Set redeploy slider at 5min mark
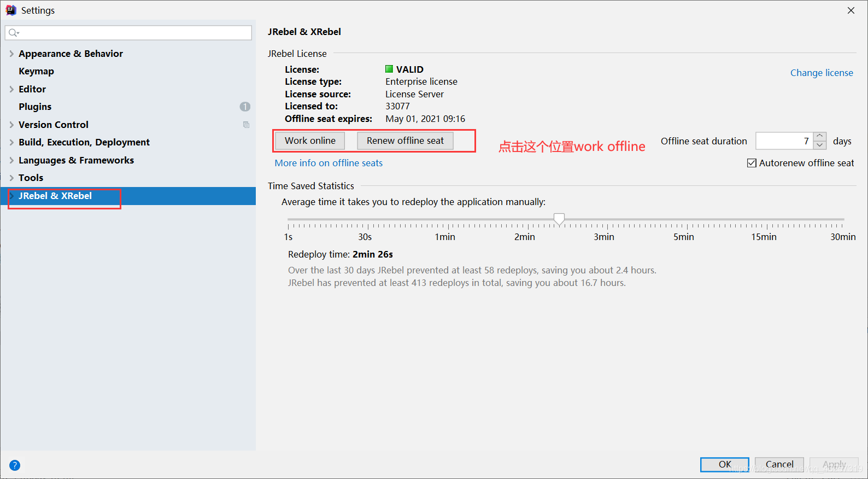This screenshot has height=479, width=868. (x=687, y=219)
